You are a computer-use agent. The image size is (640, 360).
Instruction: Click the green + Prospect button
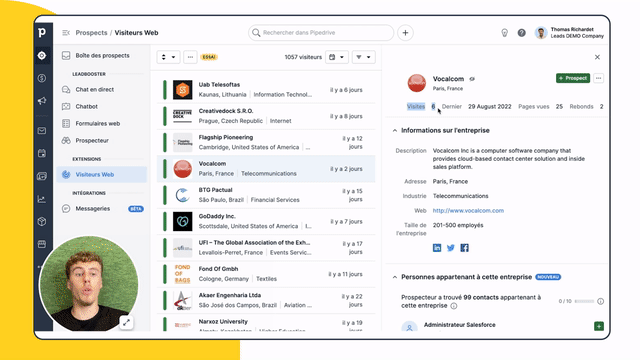pyautogui.click(x=573, y=78)
